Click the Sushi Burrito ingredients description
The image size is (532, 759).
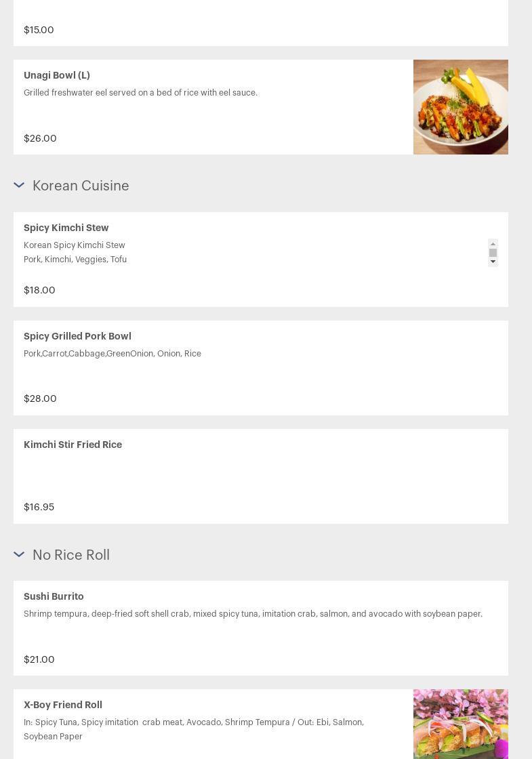pos(253,614)
